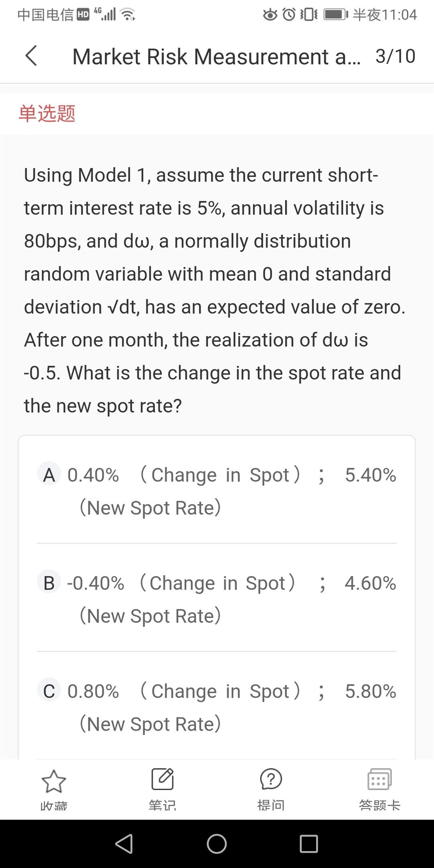Choose the 0.40% change, 5.40% answer text

[x=231, y=491]
